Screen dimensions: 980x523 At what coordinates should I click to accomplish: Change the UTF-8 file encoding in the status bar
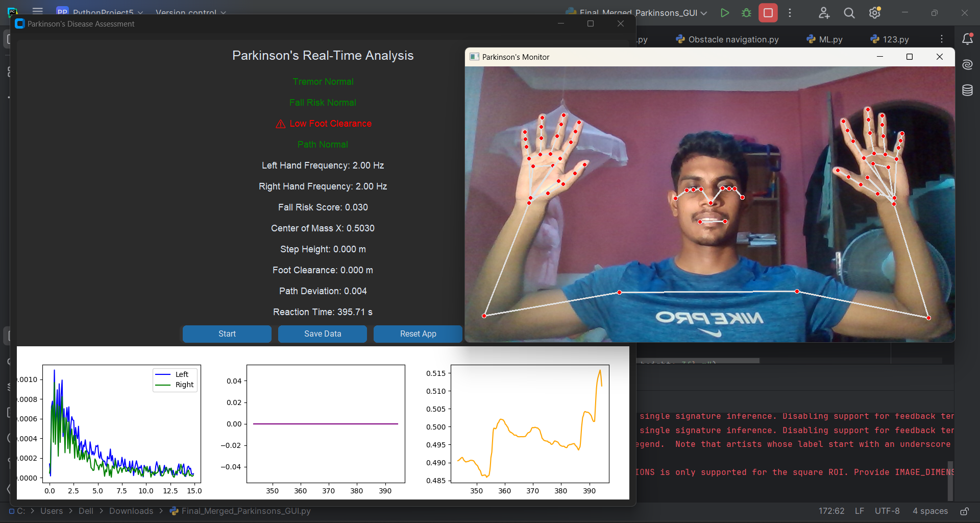(887, 511)
